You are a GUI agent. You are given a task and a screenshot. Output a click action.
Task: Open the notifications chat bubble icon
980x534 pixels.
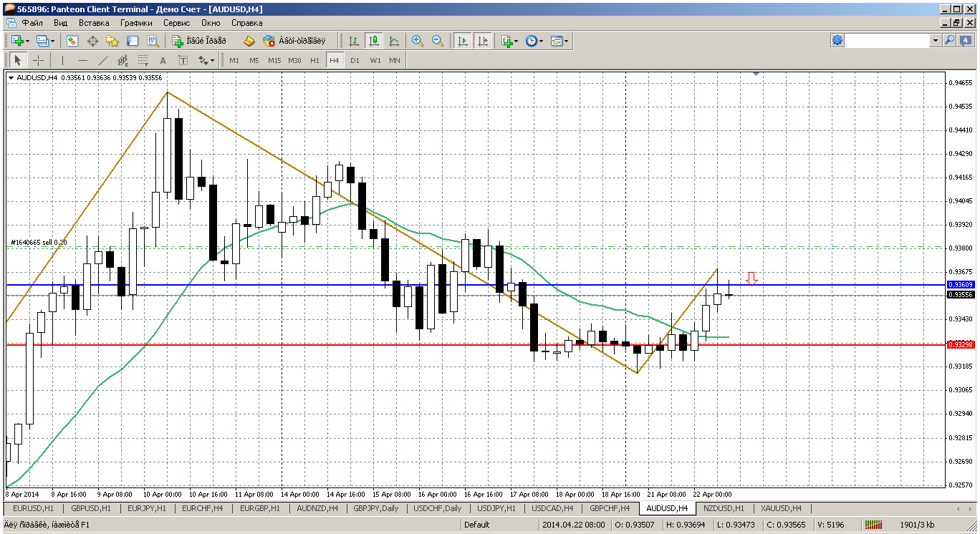pos(966,41)
